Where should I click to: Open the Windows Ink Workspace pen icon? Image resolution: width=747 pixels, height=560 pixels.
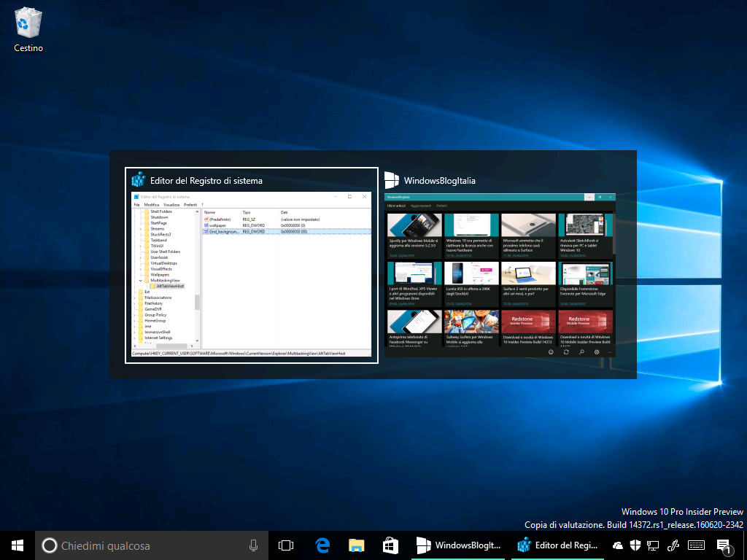(x=673, y=545)
